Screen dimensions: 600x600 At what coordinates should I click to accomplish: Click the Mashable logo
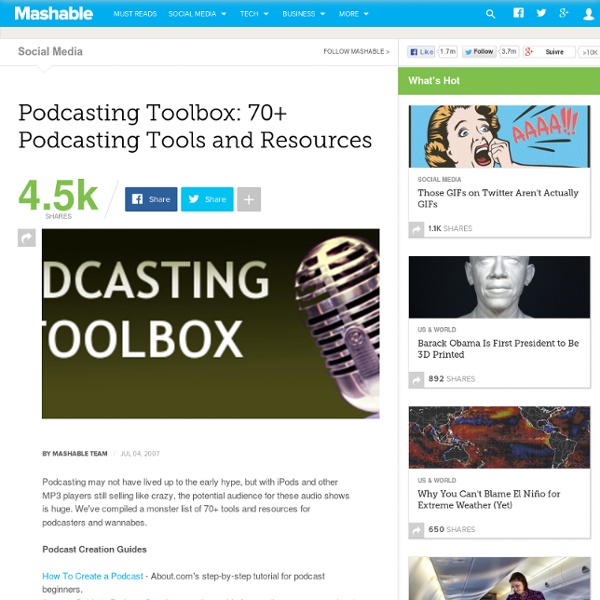click(x=54, y=13)
